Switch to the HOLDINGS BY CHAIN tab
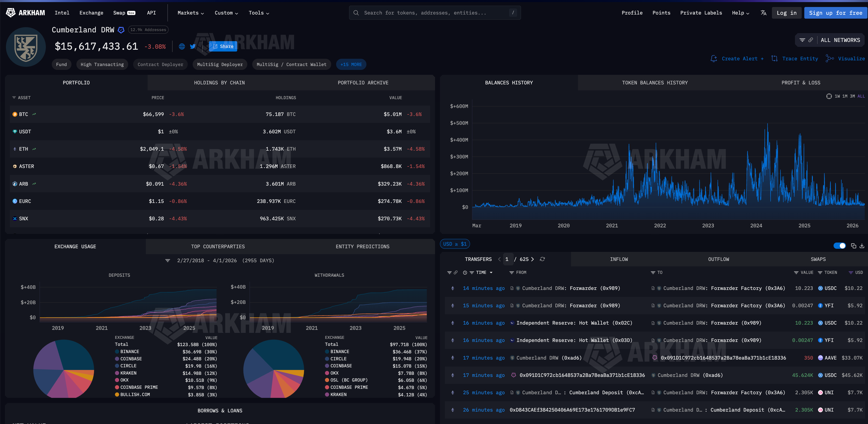The image size is (868, 424). tap(219, 83)
